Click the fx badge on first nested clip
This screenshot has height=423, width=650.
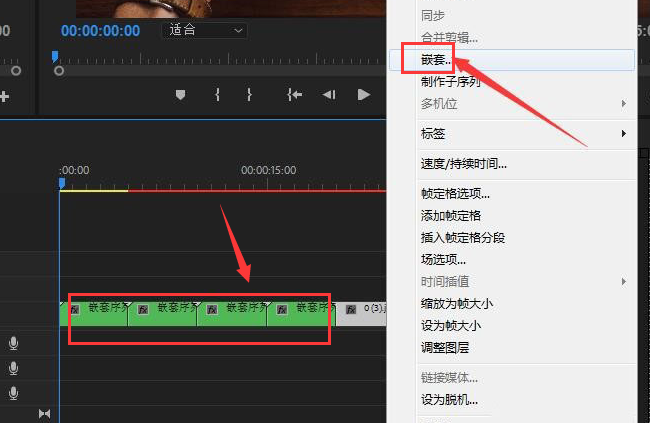click(75, 310)
